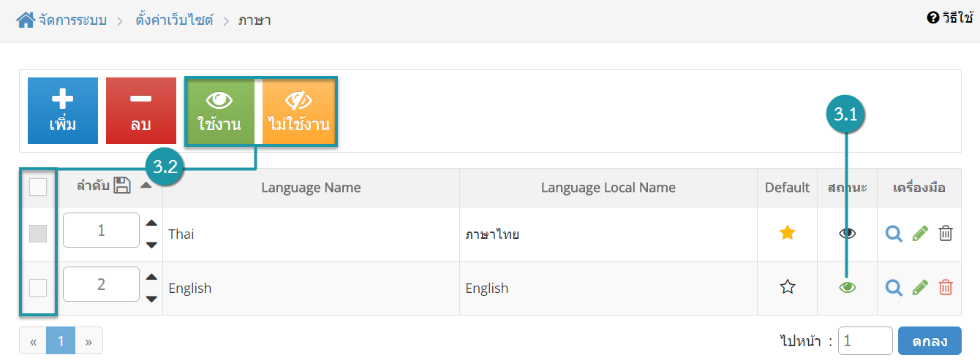Click the save order disk icon
980x363 pixels.
(122, 186)
